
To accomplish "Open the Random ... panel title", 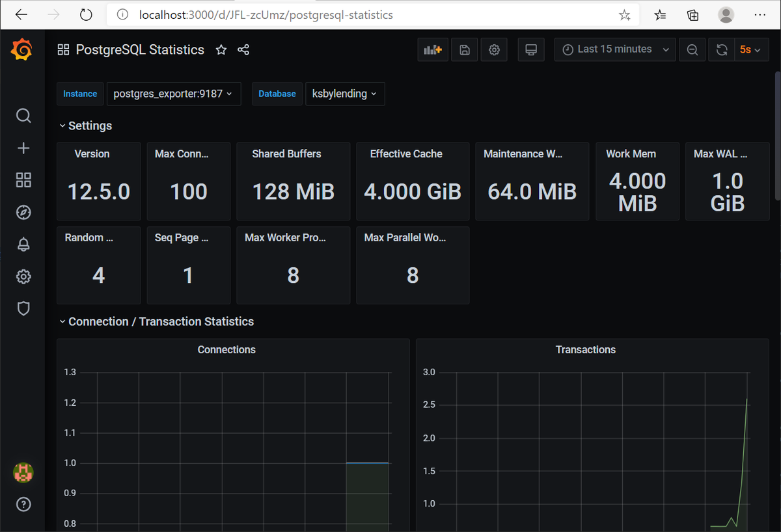I will pyautogui.click(x=89, y=238).
